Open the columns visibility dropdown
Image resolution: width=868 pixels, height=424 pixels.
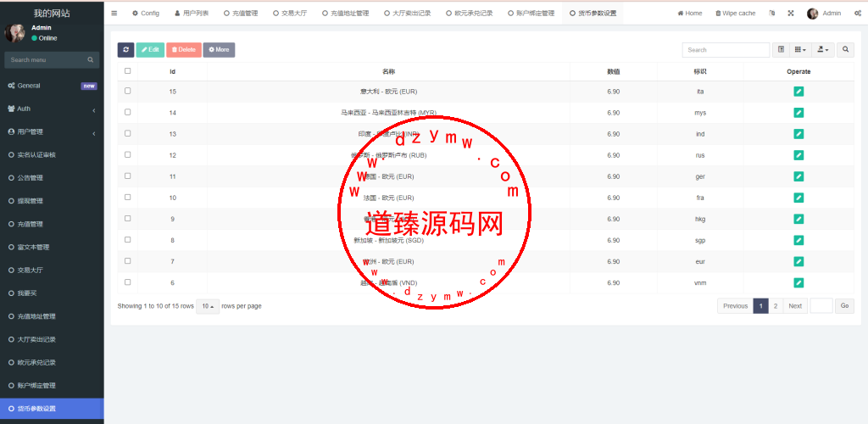(800, 50)
